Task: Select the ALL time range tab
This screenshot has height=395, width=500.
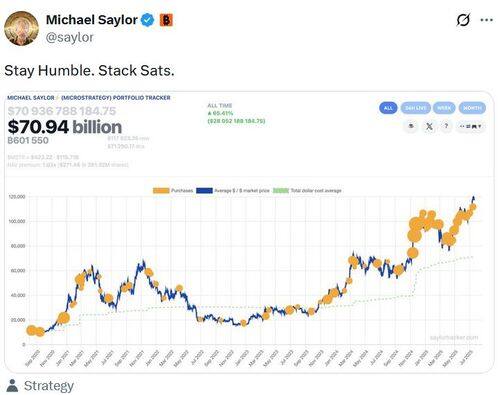Action: [388, 108]
